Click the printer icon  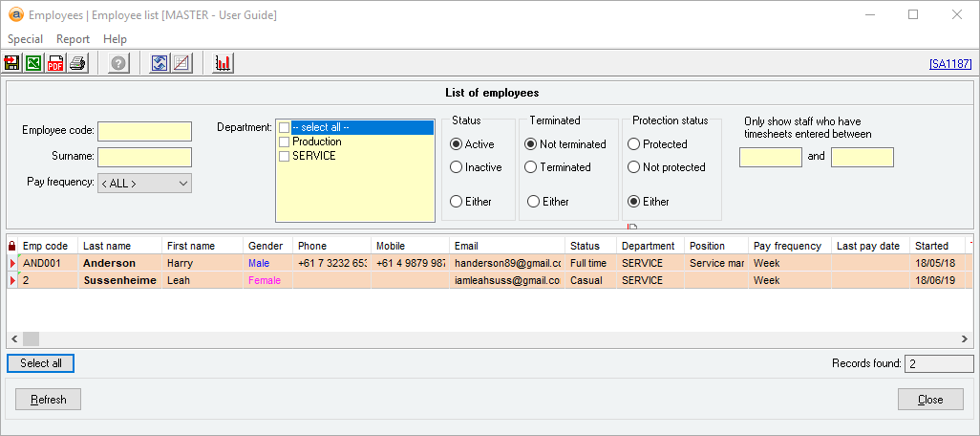[77, 64]
